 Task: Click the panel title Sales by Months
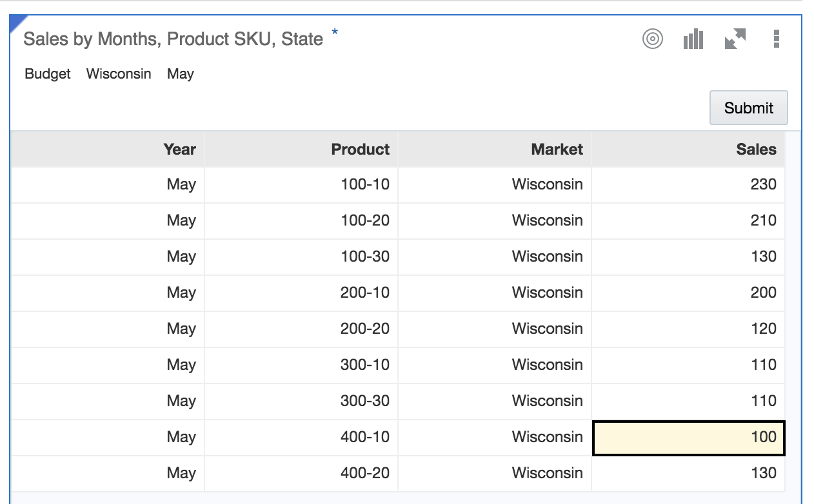[173, 39]
